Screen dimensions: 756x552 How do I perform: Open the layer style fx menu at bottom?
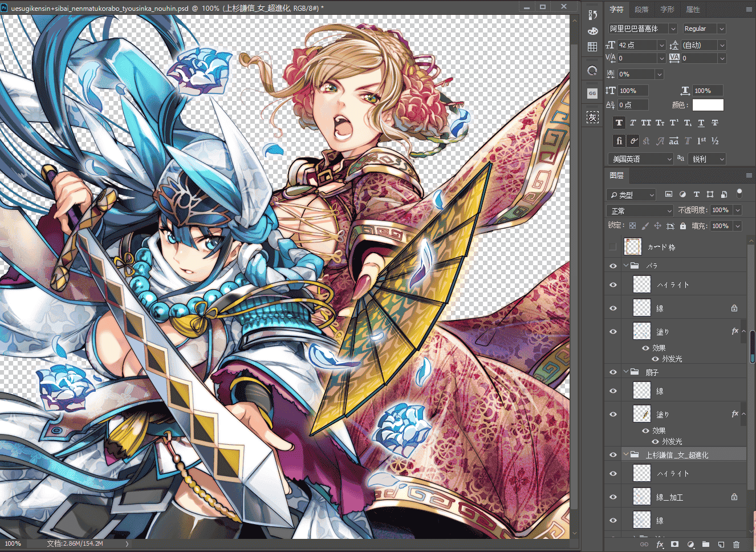pyautogui.click(x=660, y=545)
